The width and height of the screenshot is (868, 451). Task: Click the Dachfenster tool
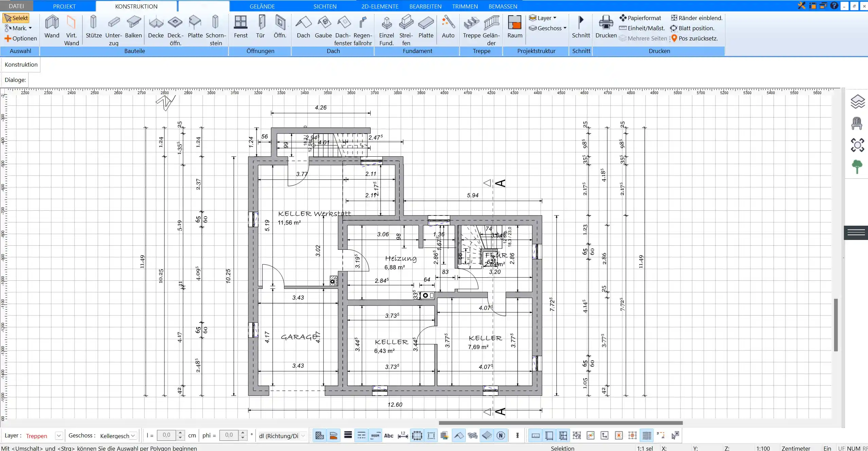(x=343, y=31)
